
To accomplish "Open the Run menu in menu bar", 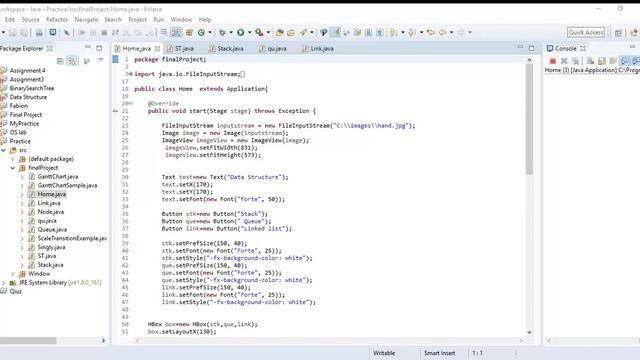I will pyautogui.click(x=158, y=20).
